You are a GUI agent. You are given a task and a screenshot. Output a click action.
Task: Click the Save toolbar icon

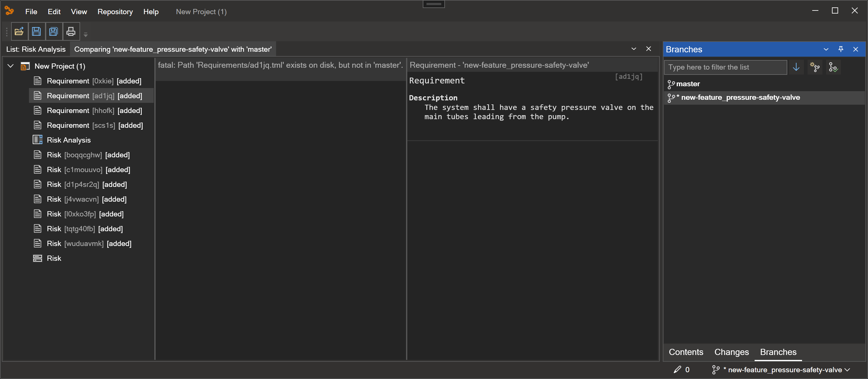click(37, 32)
